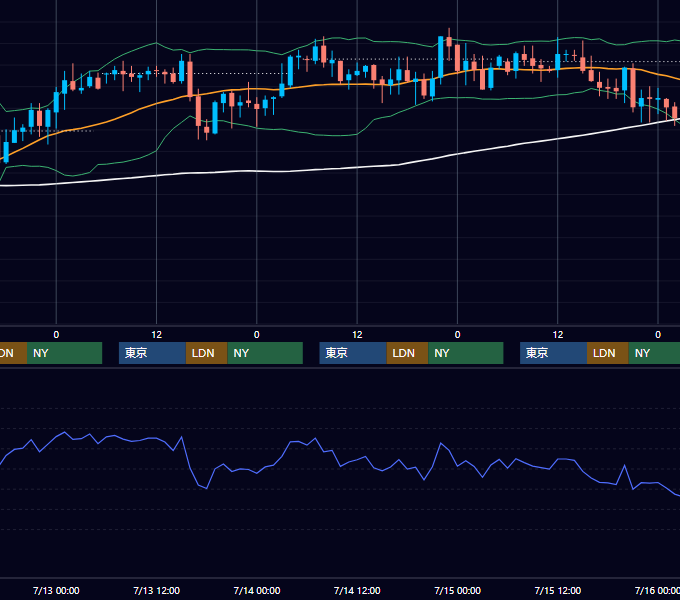Click the NY block spanning 7/14 00:00
Screen dimensions: 680x600
coord(265,353)
